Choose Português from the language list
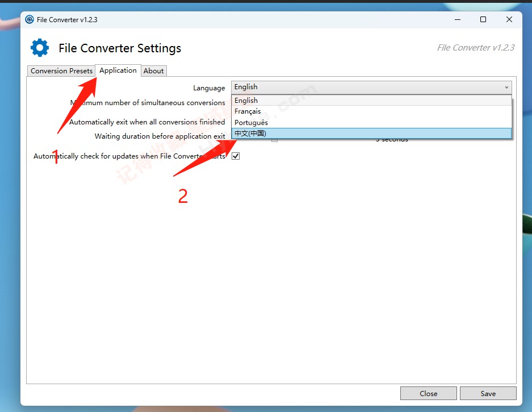This screenshot has height=412, width=532. pos(371,122)
